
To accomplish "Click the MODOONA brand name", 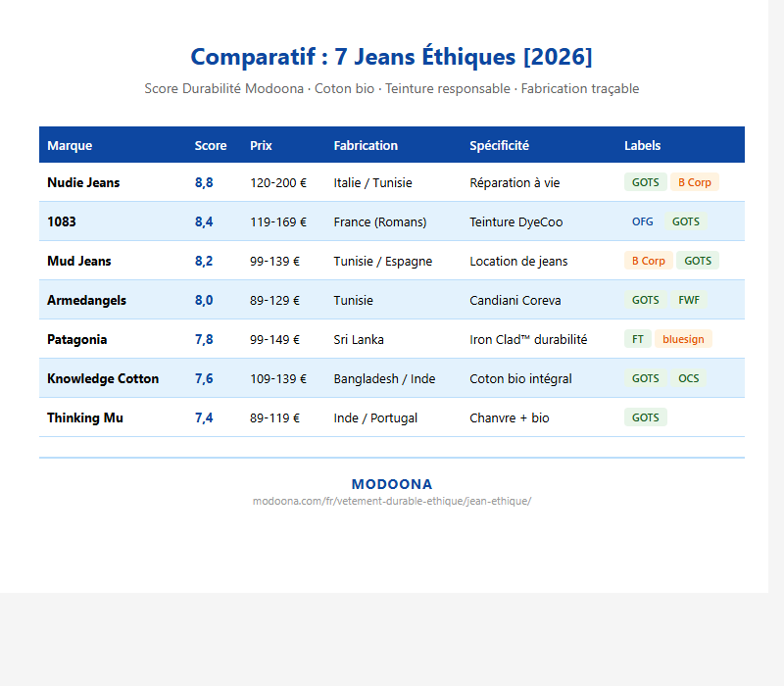I will point(392,483).
